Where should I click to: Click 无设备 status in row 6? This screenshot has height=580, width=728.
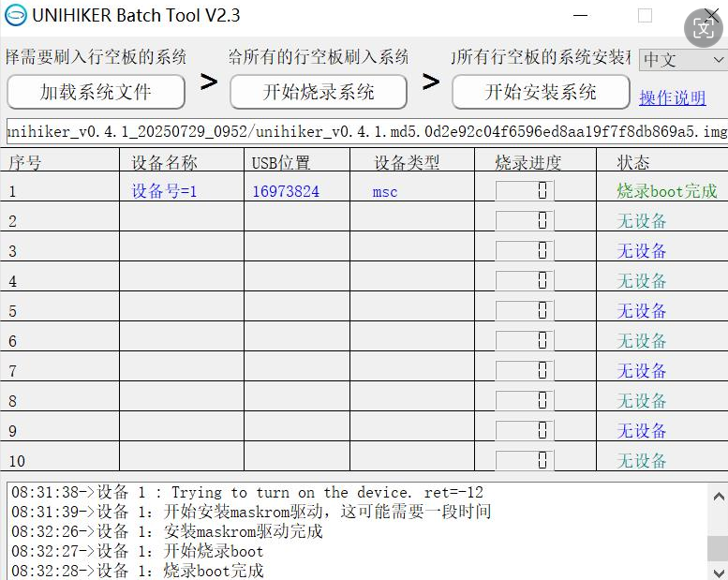tap(641, 341)
